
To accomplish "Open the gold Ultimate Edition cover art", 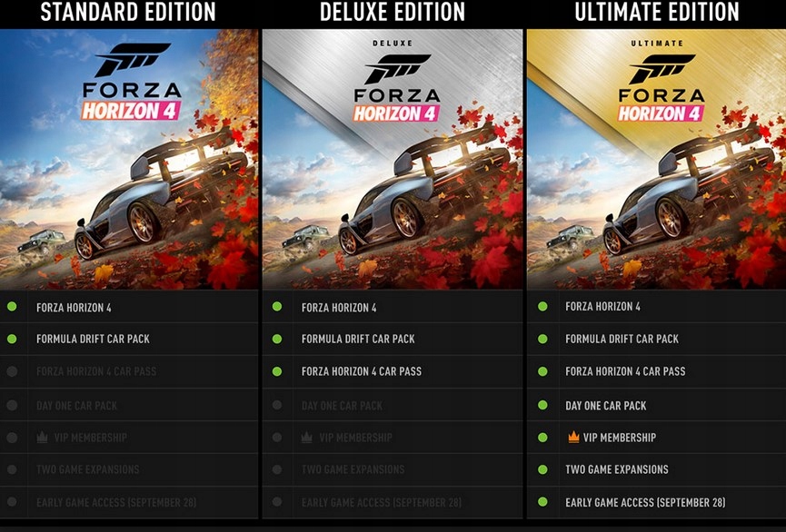I will coord(657,159).
